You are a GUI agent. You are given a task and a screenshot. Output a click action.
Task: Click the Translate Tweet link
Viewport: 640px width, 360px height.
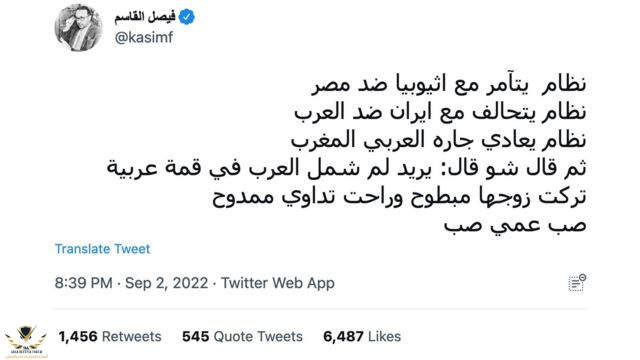(102, 249)
